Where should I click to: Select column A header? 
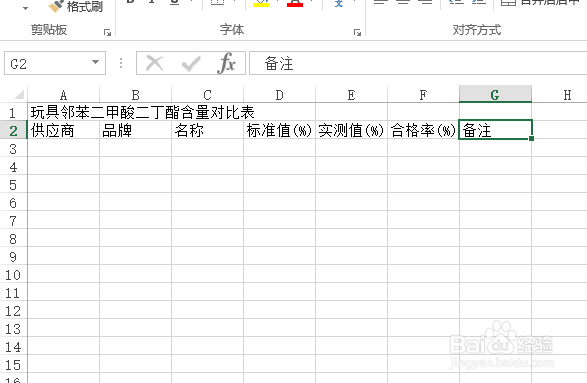(64, 94)
